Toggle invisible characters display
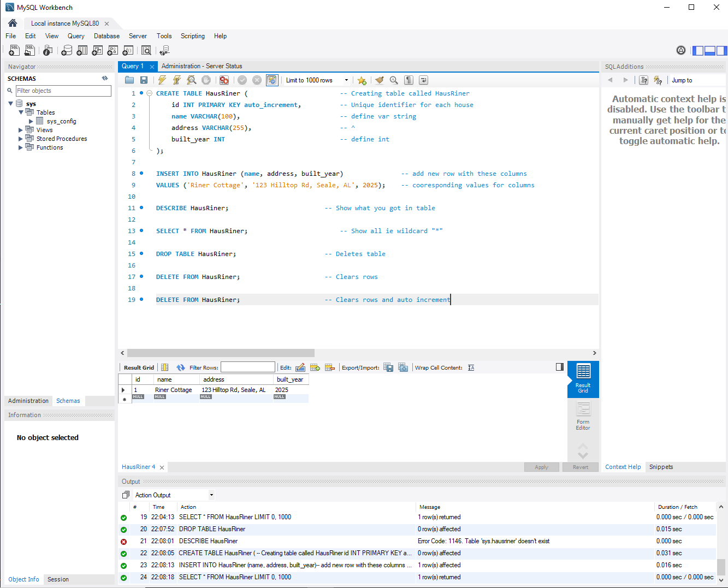This screenshot has width=728, height=588. pyautogui.click(x=409, y=80)
